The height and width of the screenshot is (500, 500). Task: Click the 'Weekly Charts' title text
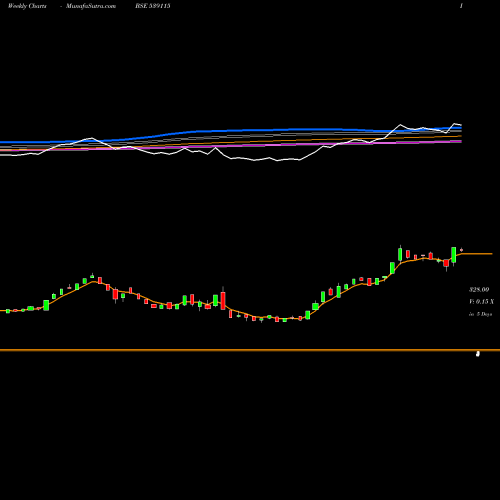pos(27,6)
